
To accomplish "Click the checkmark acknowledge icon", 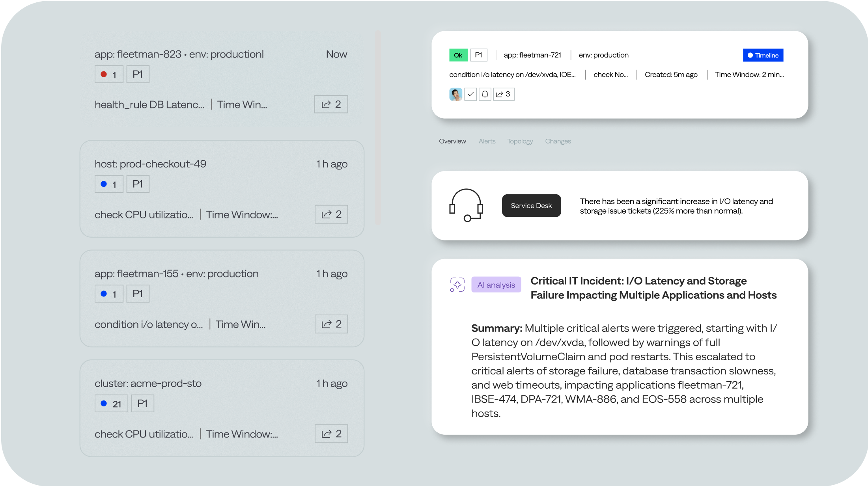I will click(x=470, y=94).
